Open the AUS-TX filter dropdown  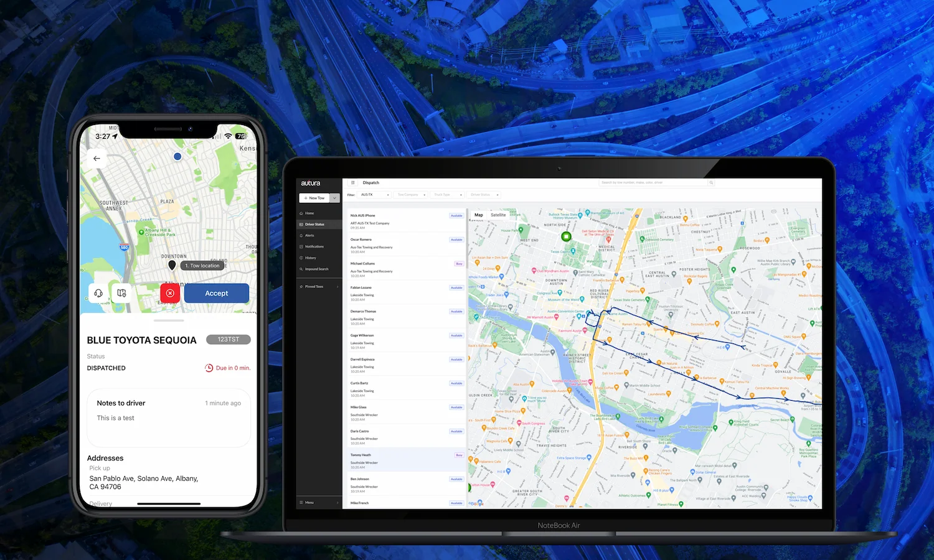(375, 195)
